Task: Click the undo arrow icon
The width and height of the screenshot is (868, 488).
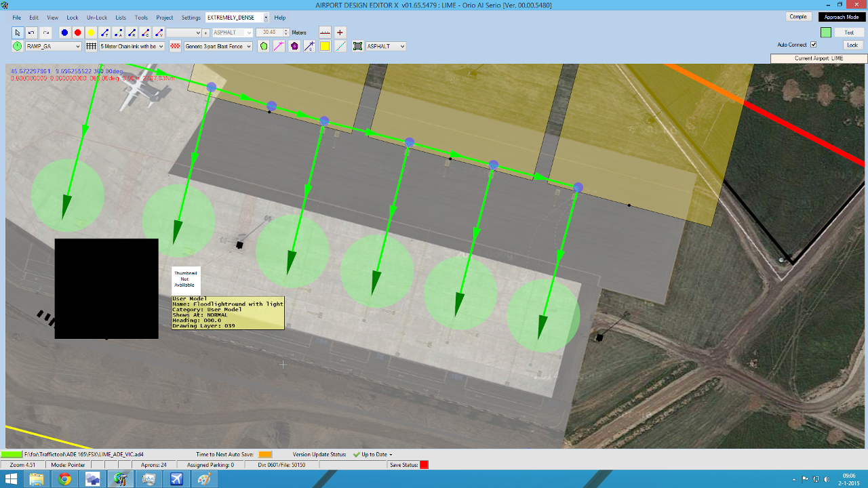Action: [31, 33]
